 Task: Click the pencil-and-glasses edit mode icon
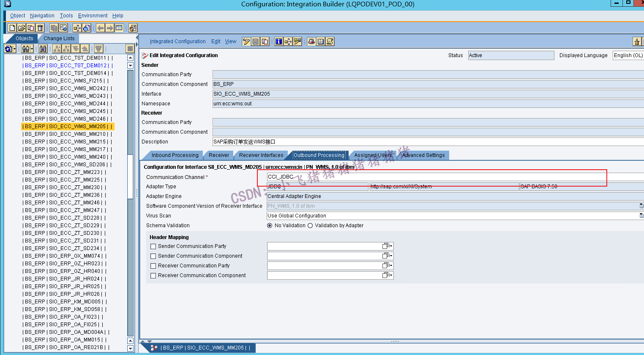[246, 41]
